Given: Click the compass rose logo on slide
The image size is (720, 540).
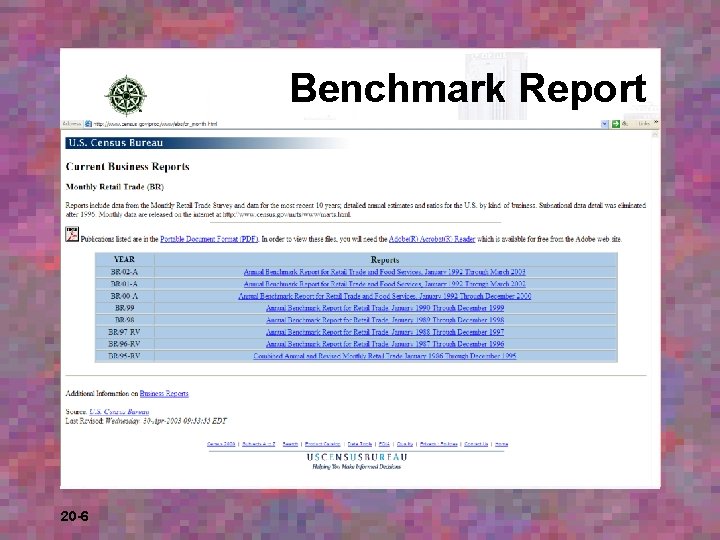Looking at the screenshot, I should 126,96.
